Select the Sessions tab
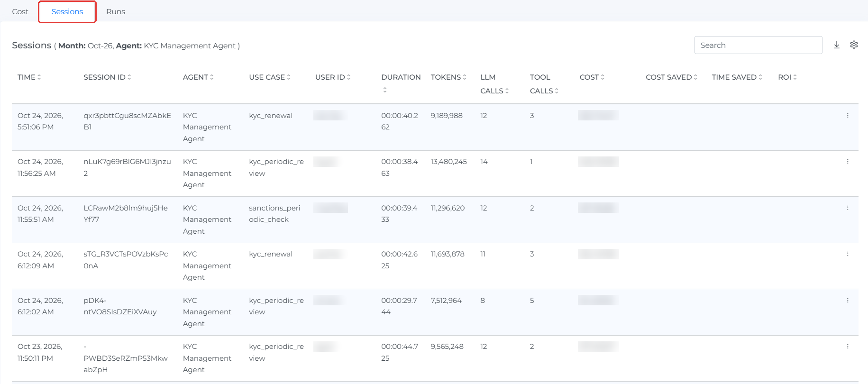Image resolution: width=868 pixels, height=384 pixels. (x=67, y=11)
